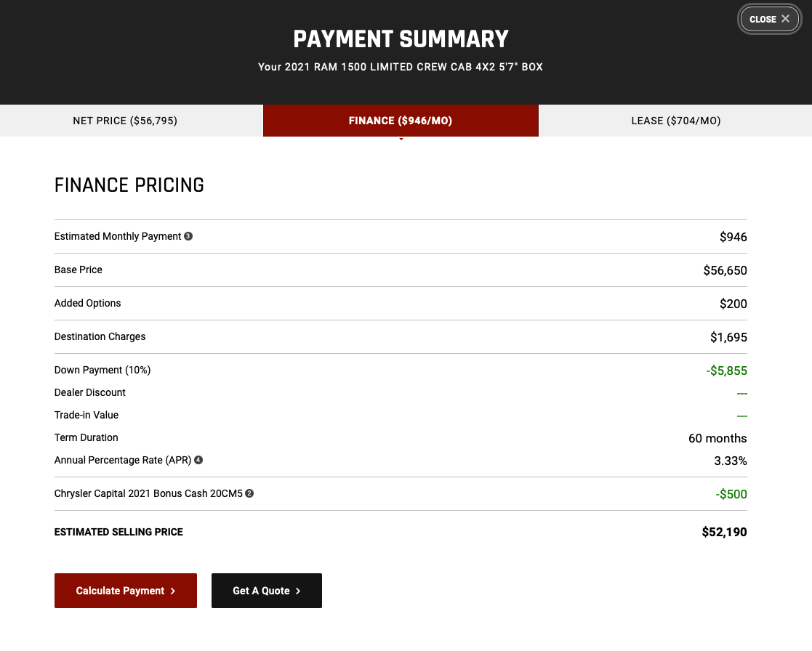Click the Added Options label
The image size is (812, 651).
click(87, 303)
